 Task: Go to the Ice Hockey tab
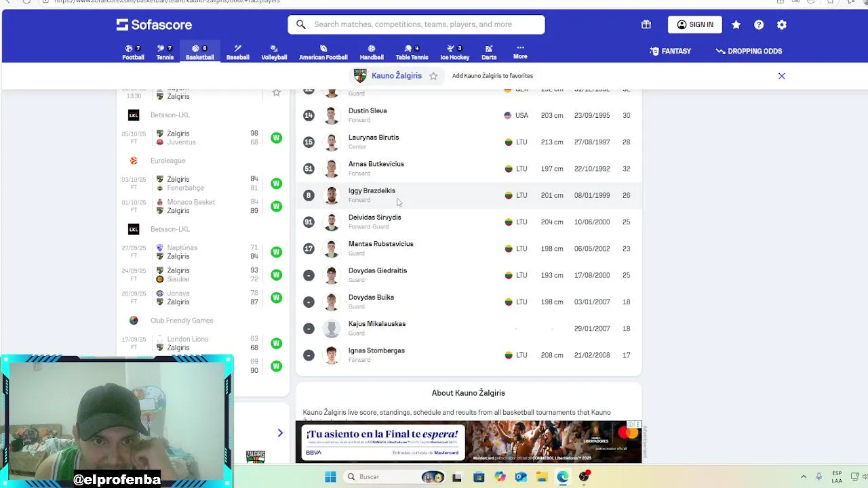(455, 52)
